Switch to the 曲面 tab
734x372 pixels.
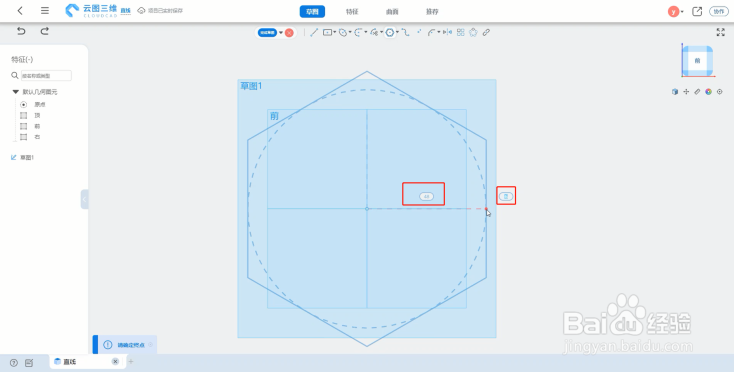pos(392,12)
